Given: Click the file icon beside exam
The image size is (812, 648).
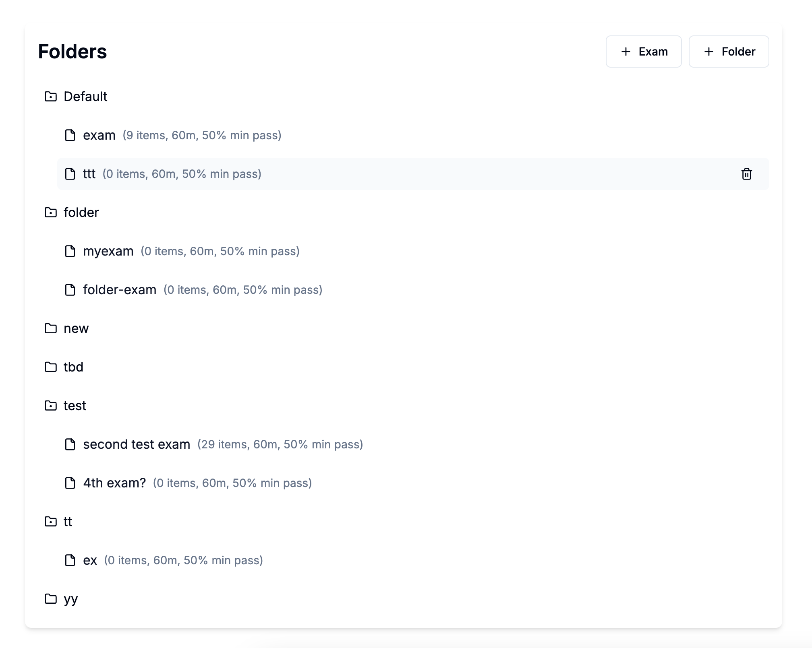Looking at the screenshot, I should pyautogui.click(x=70, y=135).
